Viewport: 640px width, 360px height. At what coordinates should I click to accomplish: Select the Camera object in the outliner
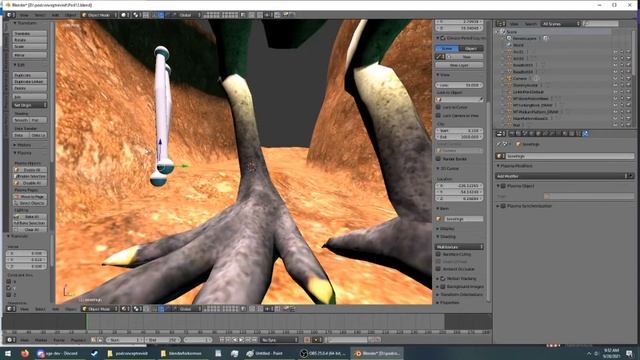tap(520, 78)
